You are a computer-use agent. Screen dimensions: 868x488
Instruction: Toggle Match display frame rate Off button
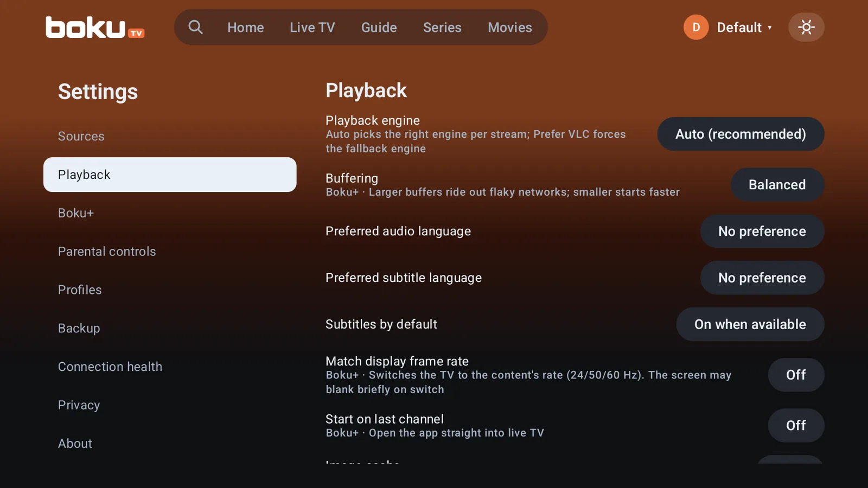796,375
